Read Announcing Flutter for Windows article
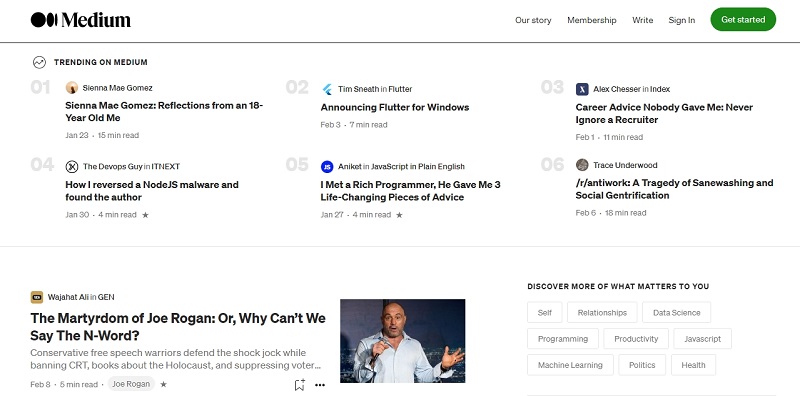This screenshot has width=800, height=396. (x=395, y=107)
